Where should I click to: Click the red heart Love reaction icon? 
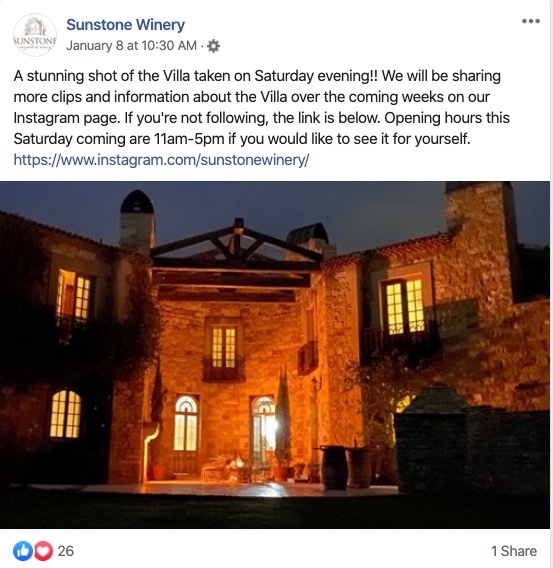point(44,551)
